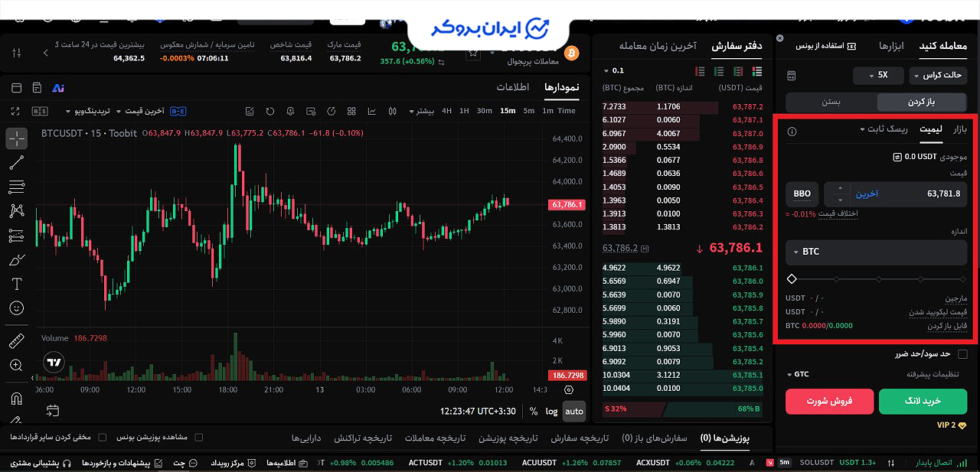Open the forecasting and measurement tools

point(17,236)
